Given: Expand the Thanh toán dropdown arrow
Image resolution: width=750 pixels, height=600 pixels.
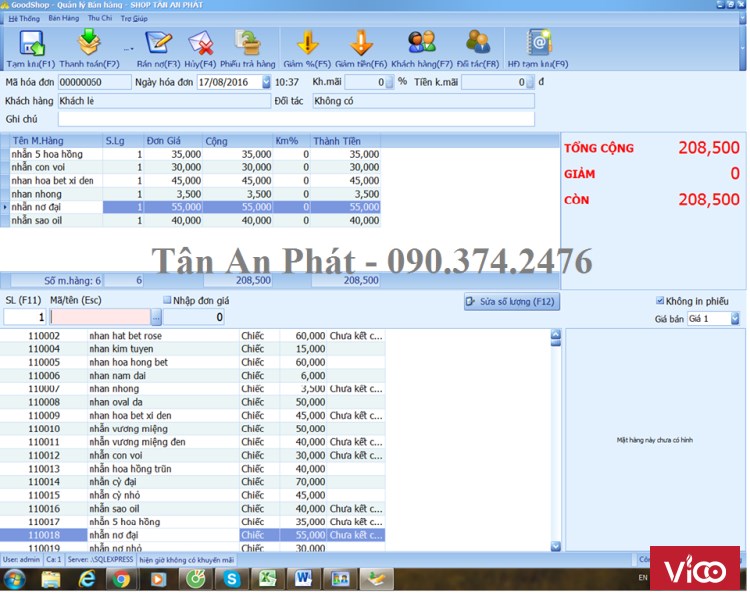Looking at the screenshot, I should [x=129, y=49].
